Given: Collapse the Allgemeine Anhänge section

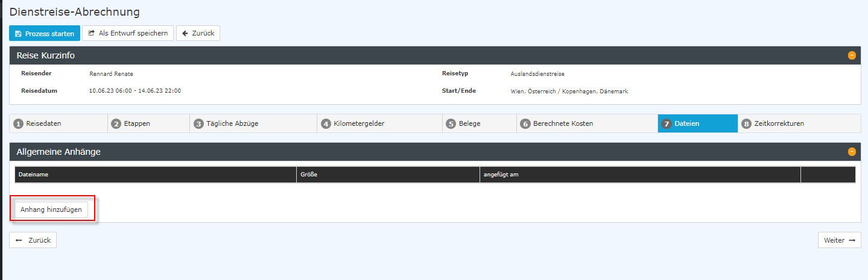Looking at the screenshot, I should pyautogui.click(x=852, y=152).
